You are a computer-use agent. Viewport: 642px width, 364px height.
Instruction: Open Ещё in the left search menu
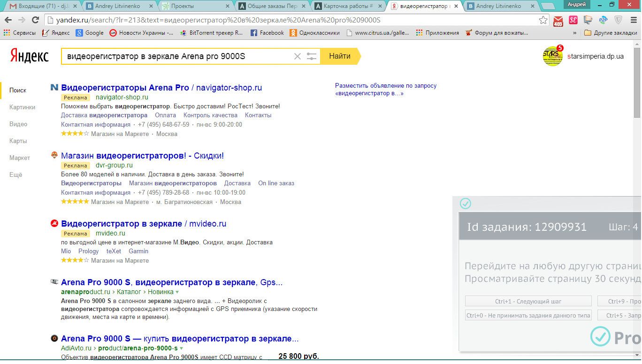click(15, 174)
